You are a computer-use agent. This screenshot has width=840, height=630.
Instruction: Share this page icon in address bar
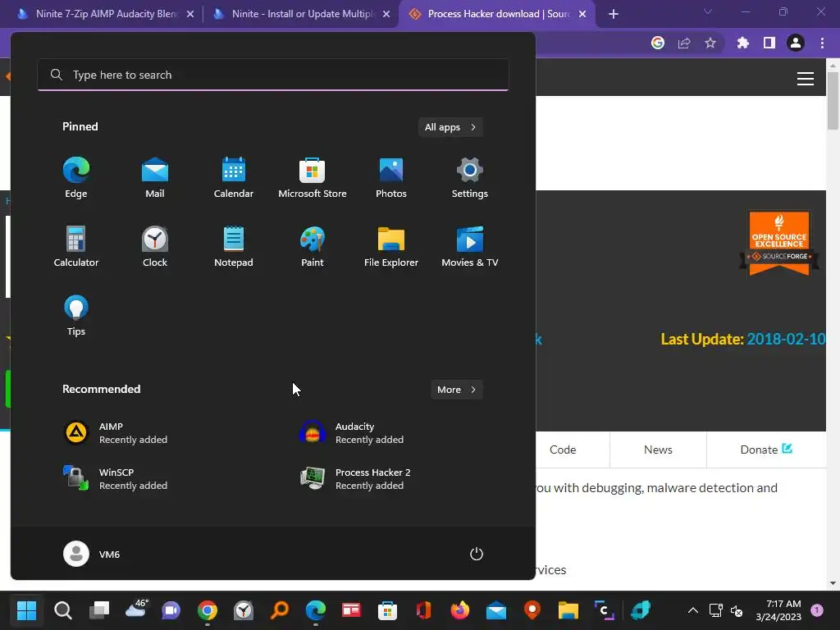[684, 43]
